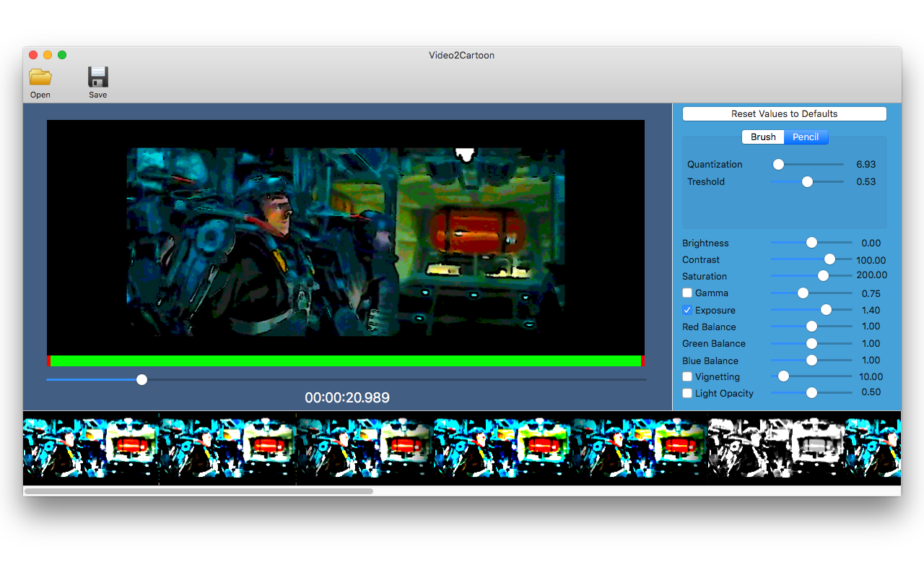Click the Red Balance slider handle
This screenshot has width=924, height=578.
click(811, 327)
